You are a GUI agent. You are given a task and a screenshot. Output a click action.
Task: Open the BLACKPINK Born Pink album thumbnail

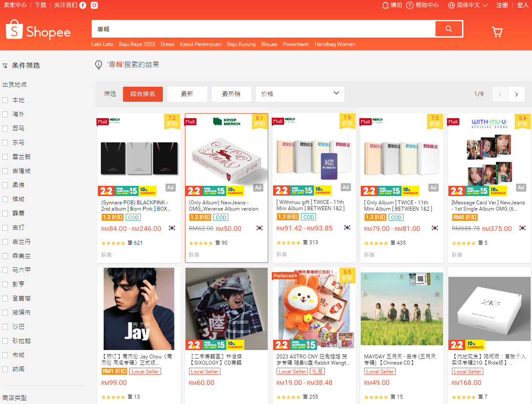tap(139, 155)
